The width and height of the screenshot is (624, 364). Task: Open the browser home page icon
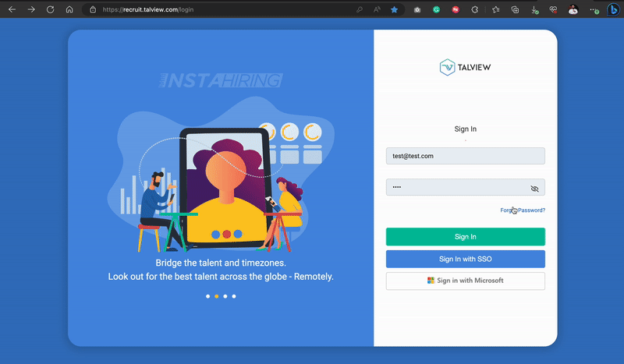tap(69, 9)
